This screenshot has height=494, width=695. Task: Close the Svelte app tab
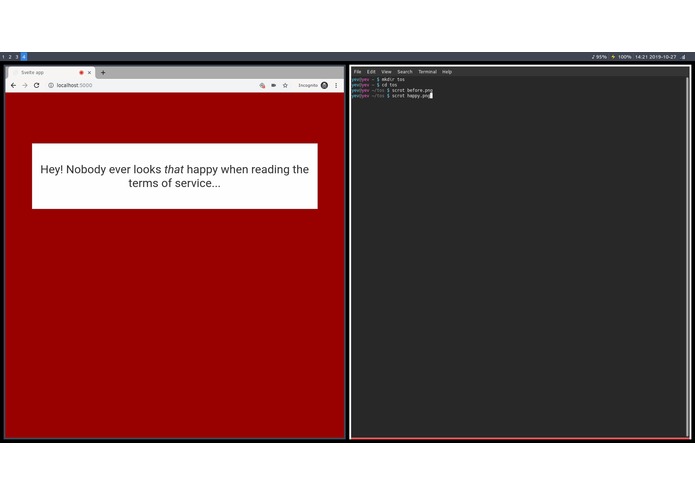pos(89,73)
